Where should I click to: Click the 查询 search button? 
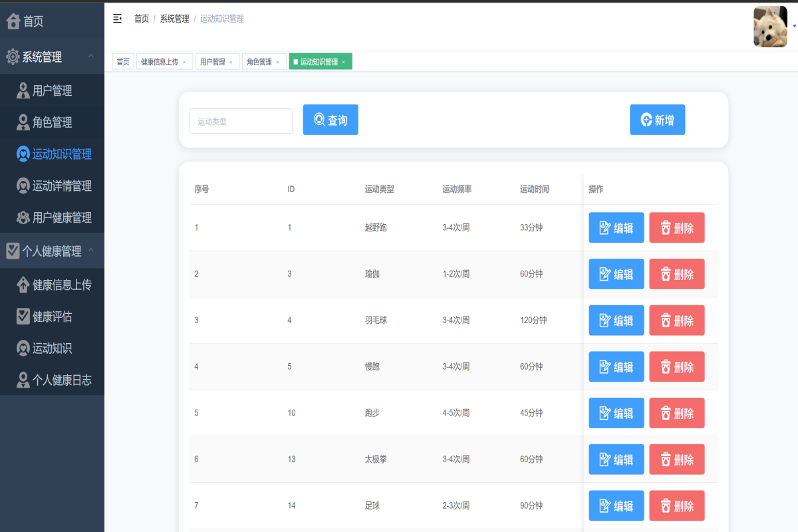point(331,120)
